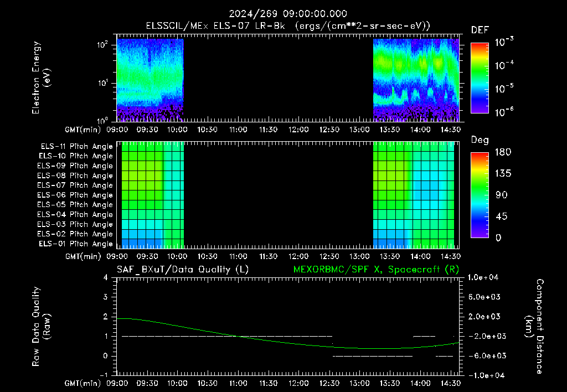Click the ELS-02 Pitch Angle row label

click(75, 234)
